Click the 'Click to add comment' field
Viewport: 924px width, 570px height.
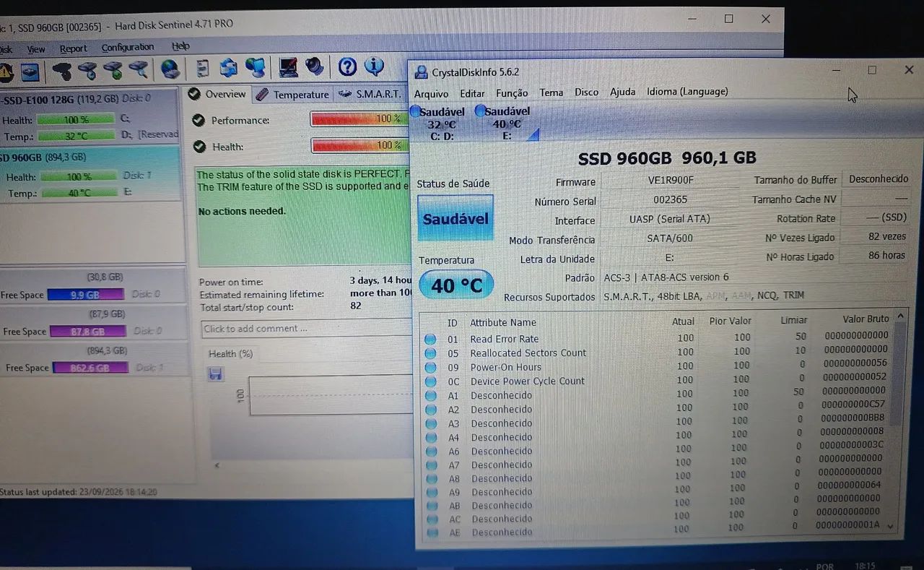pyautogui.click(x=306, y=329)
